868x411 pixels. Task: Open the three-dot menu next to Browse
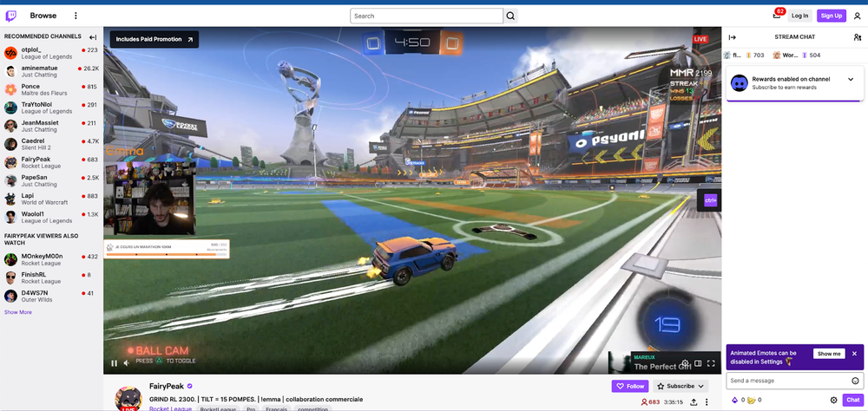pos(76,16)
